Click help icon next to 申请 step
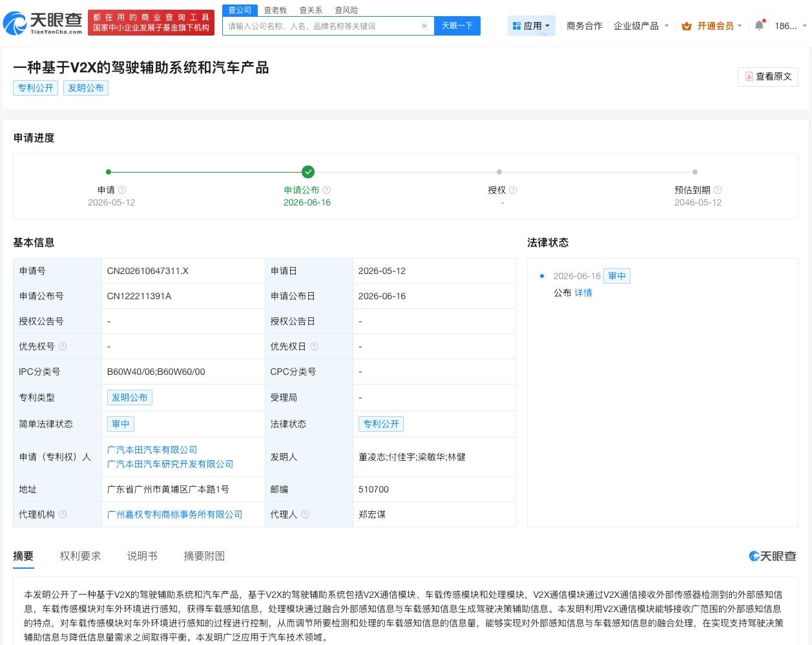Screen dimensions: 812x645 pyautogui.click(x=122, y=190)
